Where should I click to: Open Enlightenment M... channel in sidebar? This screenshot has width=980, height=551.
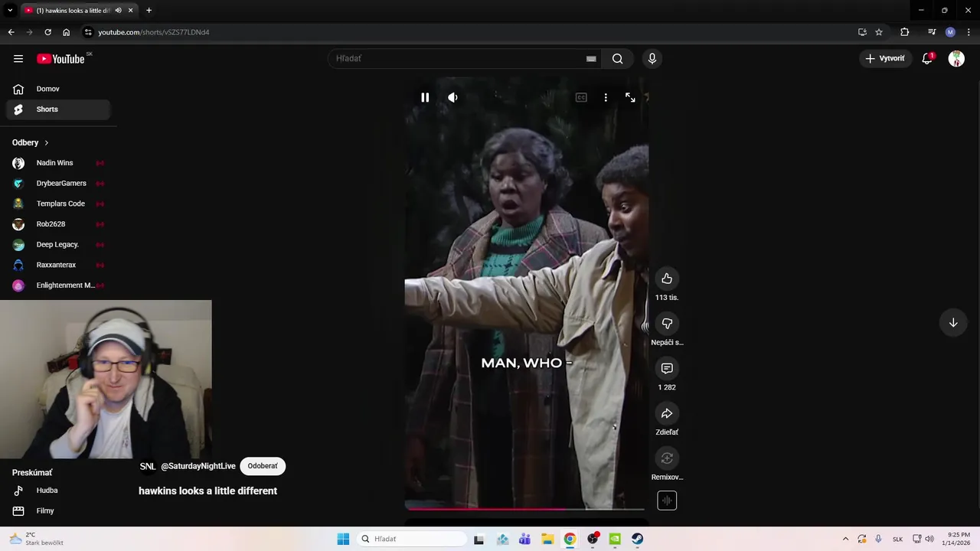click(58, 285)
